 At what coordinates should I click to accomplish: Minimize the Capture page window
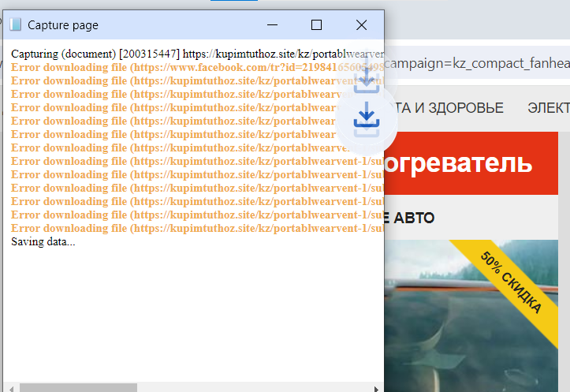(x=272, y=24)
